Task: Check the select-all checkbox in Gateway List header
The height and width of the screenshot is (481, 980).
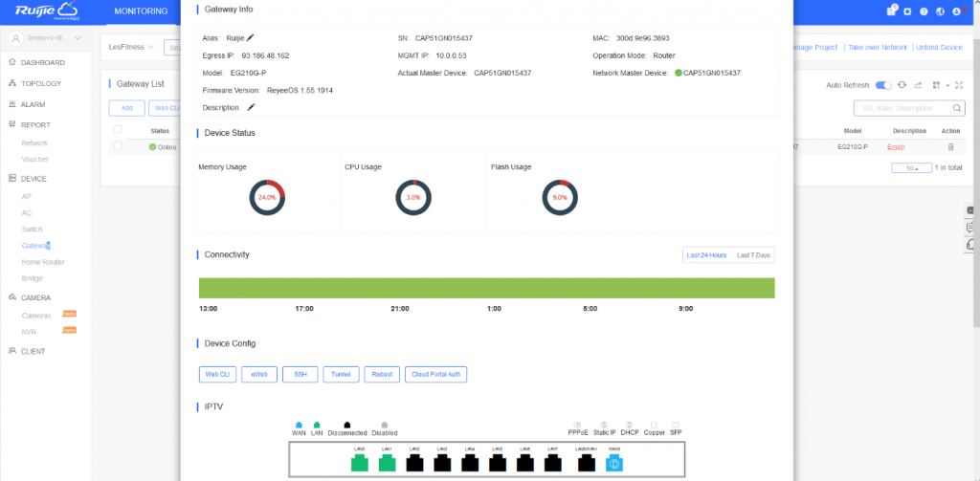Action: [x=118, y=130]
